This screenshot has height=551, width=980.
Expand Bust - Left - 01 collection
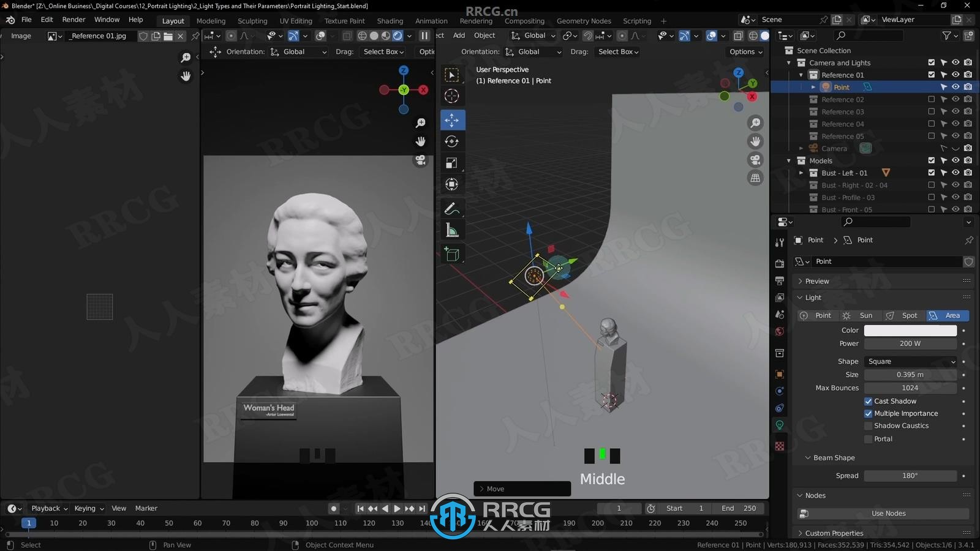pyautogui.click(x=801, y=173)
